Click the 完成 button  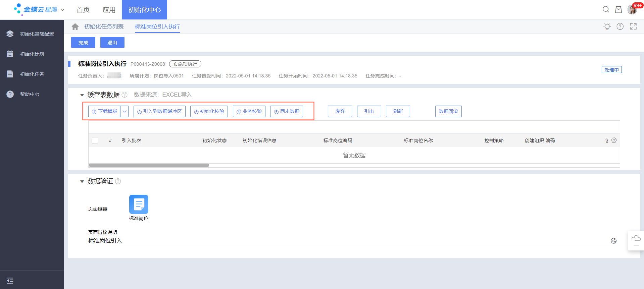(x=83, y=43)
